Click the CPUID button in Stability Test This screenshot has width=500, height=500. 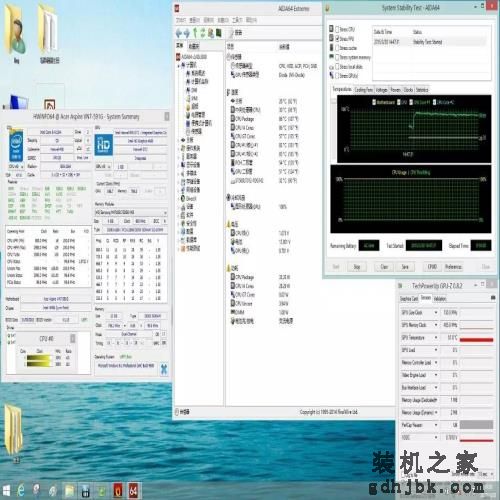click(x=432, y=267)
